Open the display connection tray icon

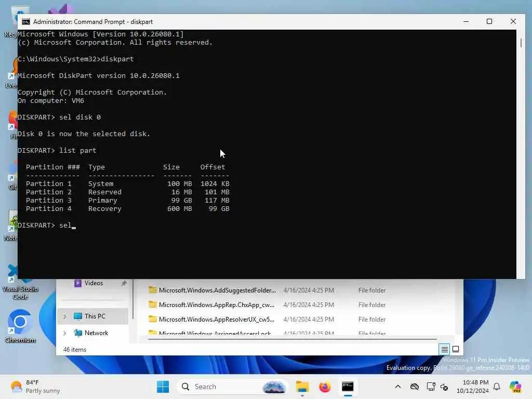431,387
